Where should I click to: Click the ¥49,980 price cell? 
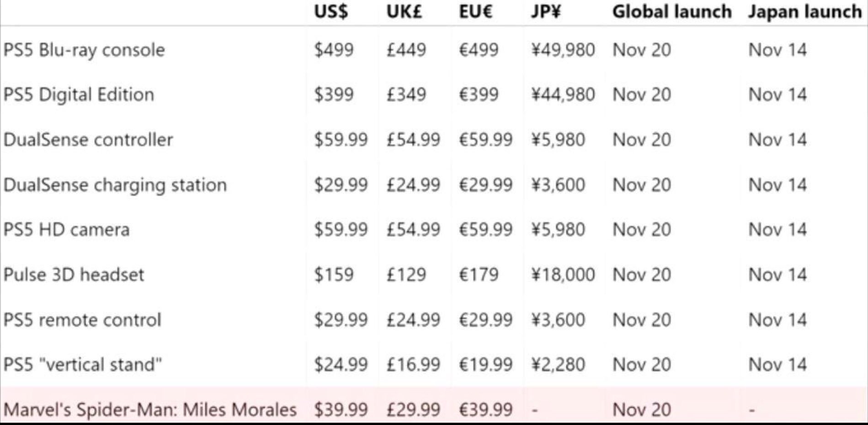[563, 50]
